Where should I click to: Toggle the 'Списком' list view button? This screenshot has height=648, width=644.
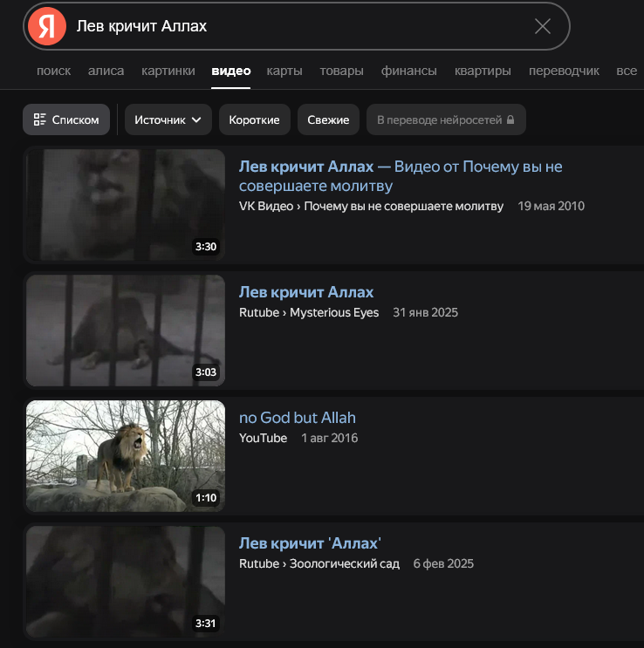(66, 119)
